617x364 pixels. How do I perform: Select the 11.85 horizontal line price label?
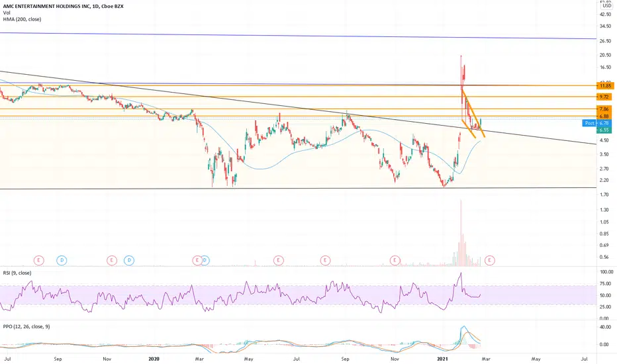tap(604, 86)
